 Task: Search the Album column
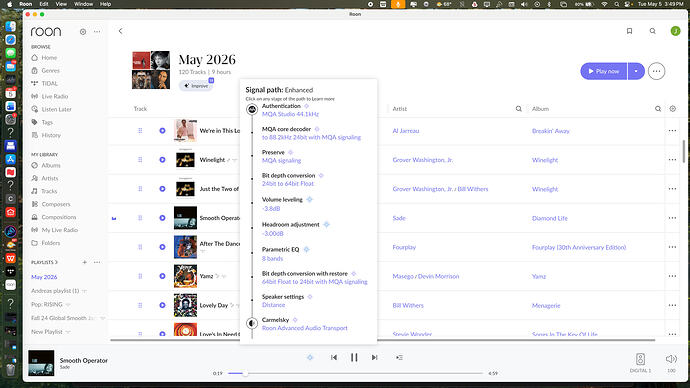[x=657, y=109]
